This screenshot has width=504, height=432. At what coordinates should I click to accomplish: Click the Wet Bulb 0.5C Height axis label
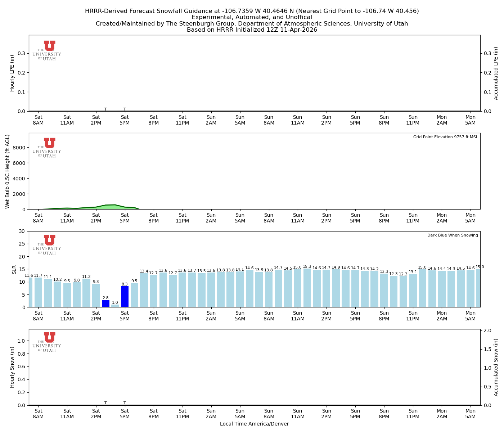coord(8,171)
